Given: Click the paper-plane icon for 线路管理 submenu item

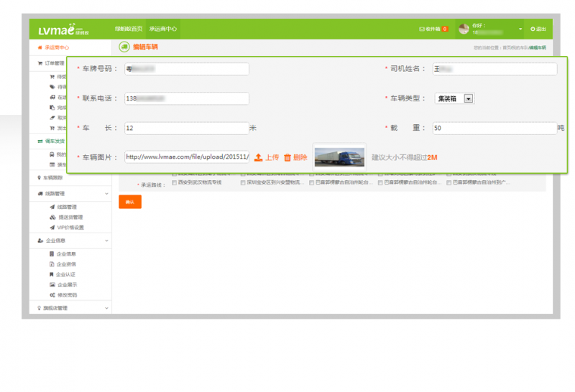Looking at the screenshot, I should (x=52, y=207).
